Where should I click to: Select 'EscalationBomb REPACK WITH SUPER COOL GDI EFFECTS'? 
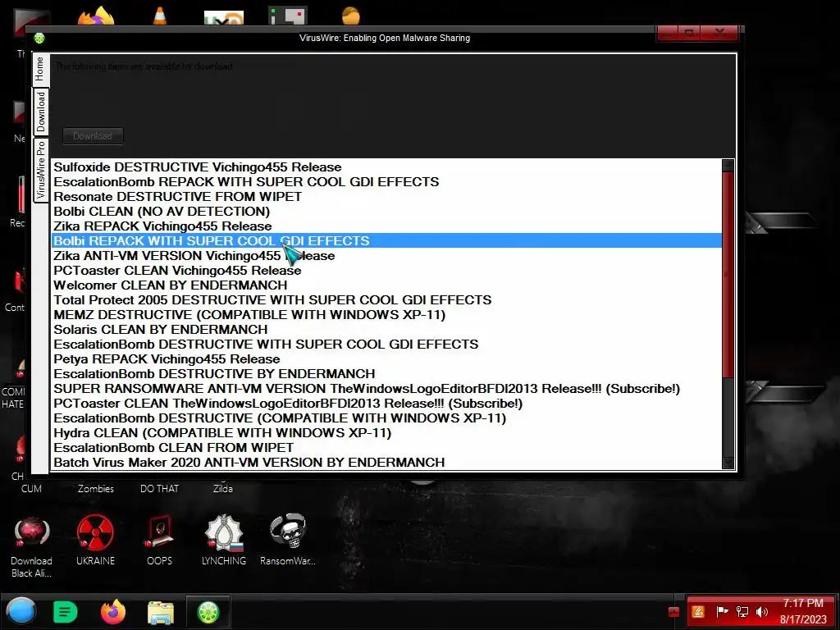tap(386, 181)
